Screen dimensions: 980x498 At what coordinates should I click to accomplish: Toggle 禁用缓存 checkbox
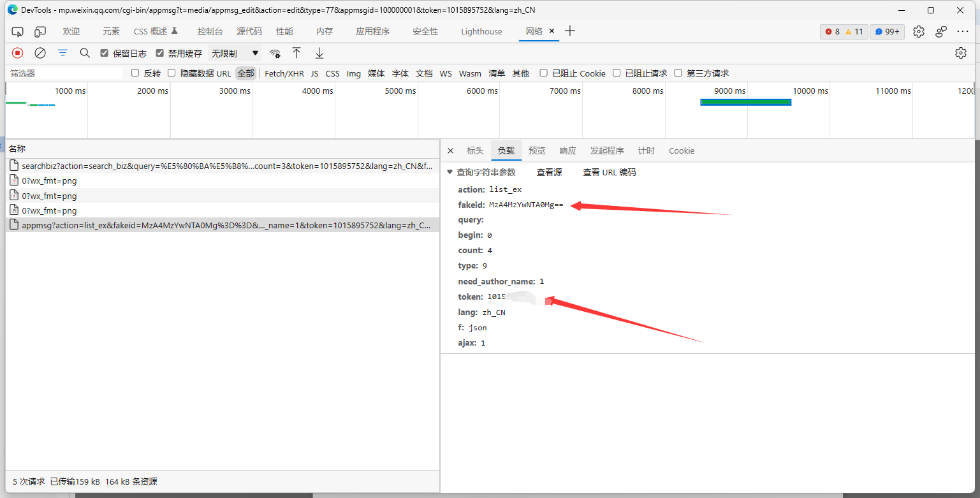pos(160,54)
